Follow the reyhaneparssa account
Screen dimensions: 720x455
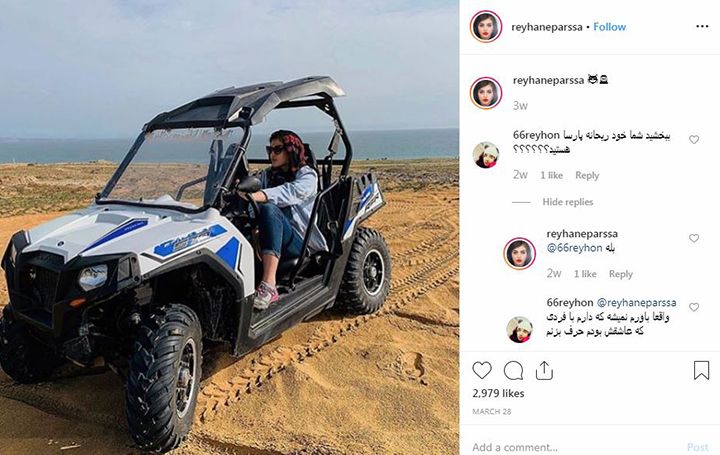[x=609, y=27]
